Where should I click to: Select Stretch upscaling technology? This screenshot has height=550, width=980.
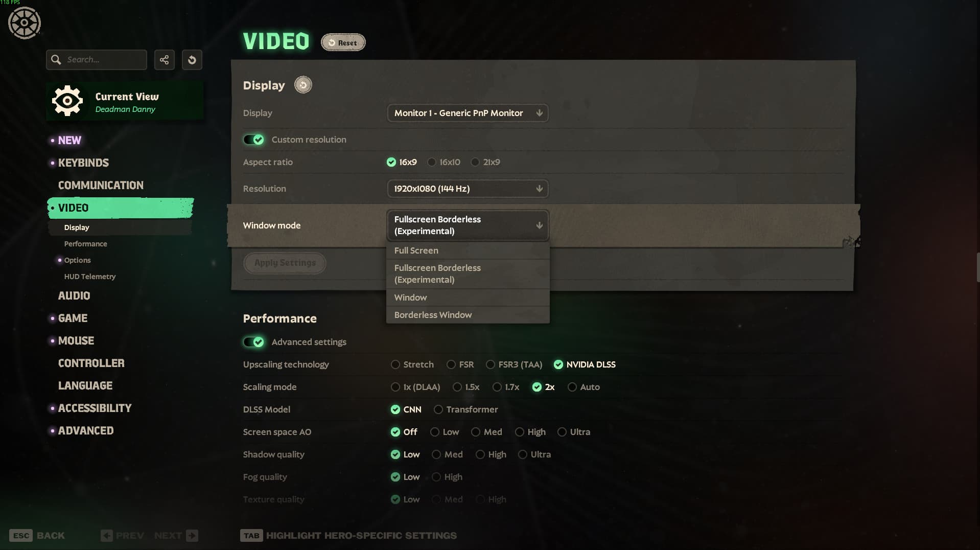[x=412, y=364]
